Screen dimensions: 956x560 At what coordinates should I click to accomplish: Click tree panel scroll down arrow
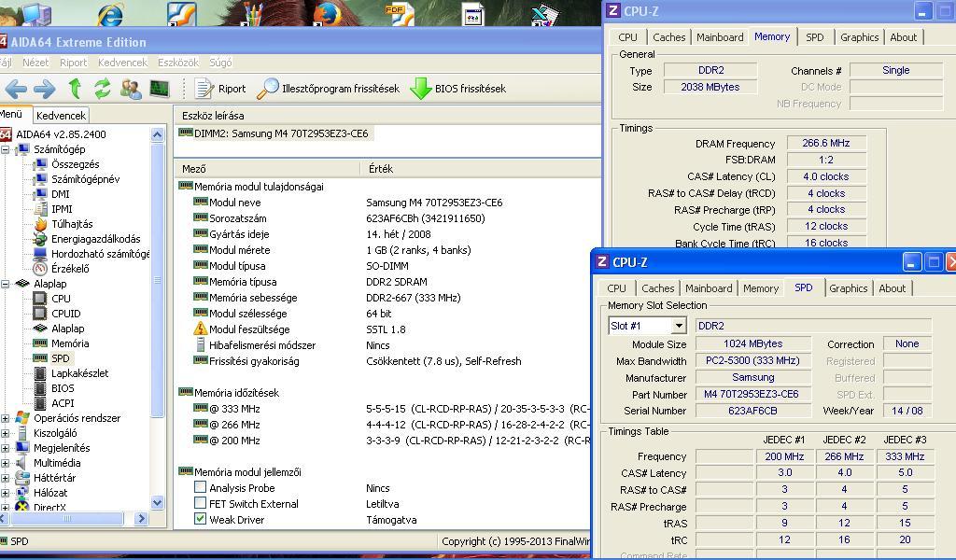(157, 502)
